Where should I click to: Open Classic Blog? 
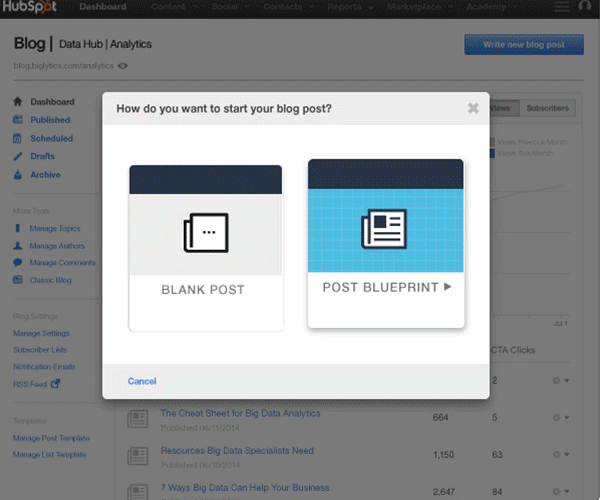click(x=51, y=280)
